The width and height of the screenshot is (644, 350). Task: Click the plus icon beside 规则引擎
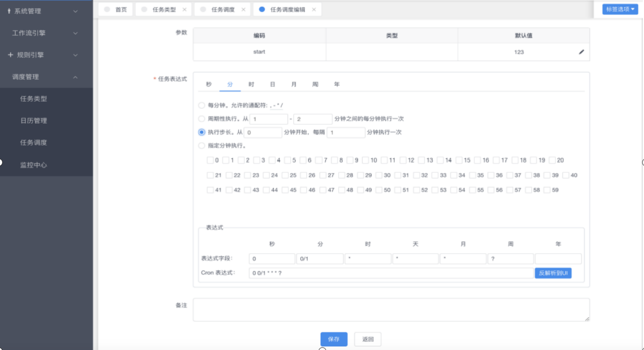[x=11, y=55]
